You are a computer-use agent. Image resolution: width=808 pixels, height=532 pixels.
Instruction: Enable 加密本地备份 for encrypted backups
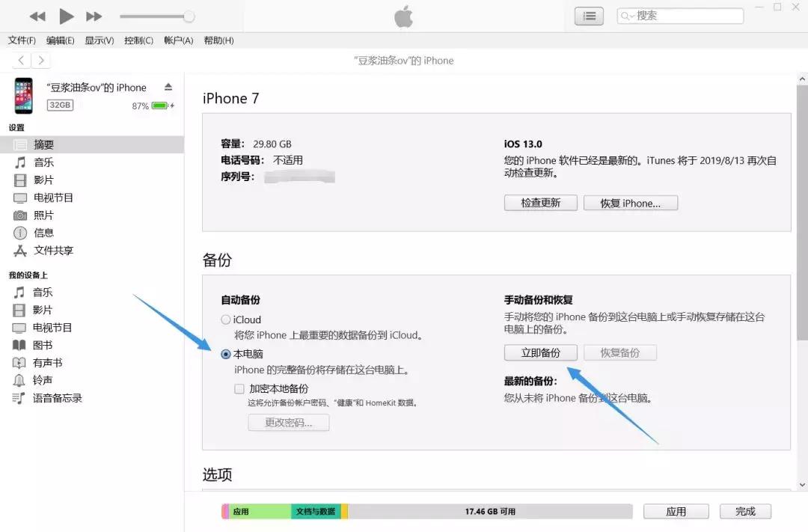(x=239, y=388)
